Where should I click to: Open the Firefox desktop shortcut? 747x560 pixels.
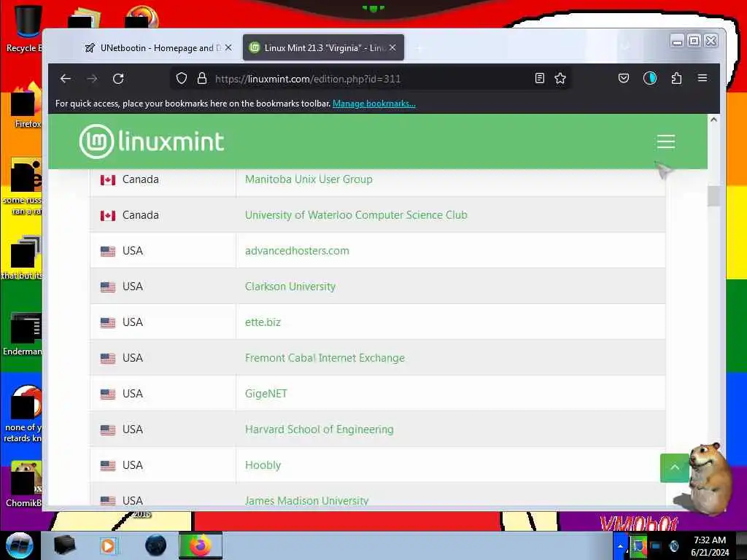(x=25, y=106)
